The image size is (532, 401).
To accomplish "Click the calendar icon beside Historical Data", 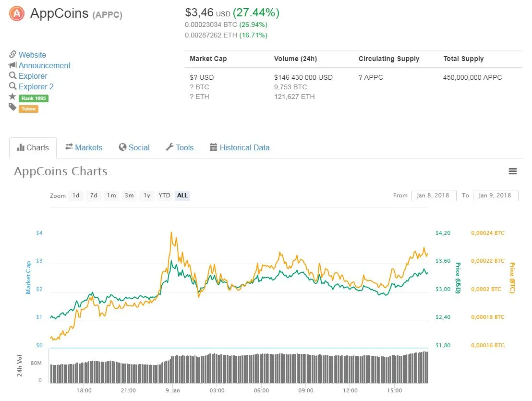I will [x=213, y=147].
